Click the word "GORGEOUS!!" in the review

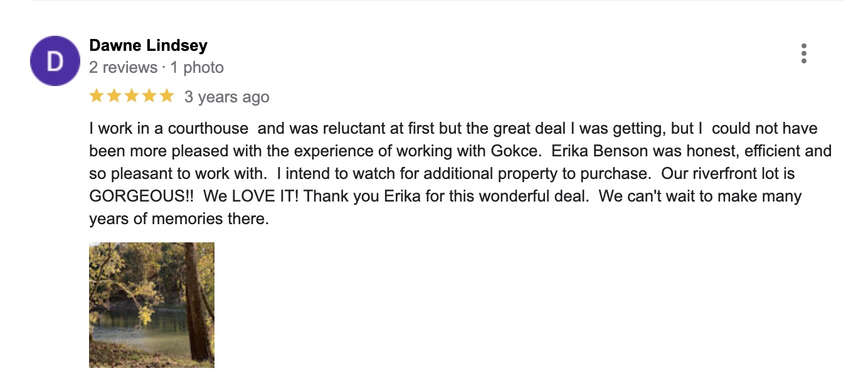(x=142, y=196)
